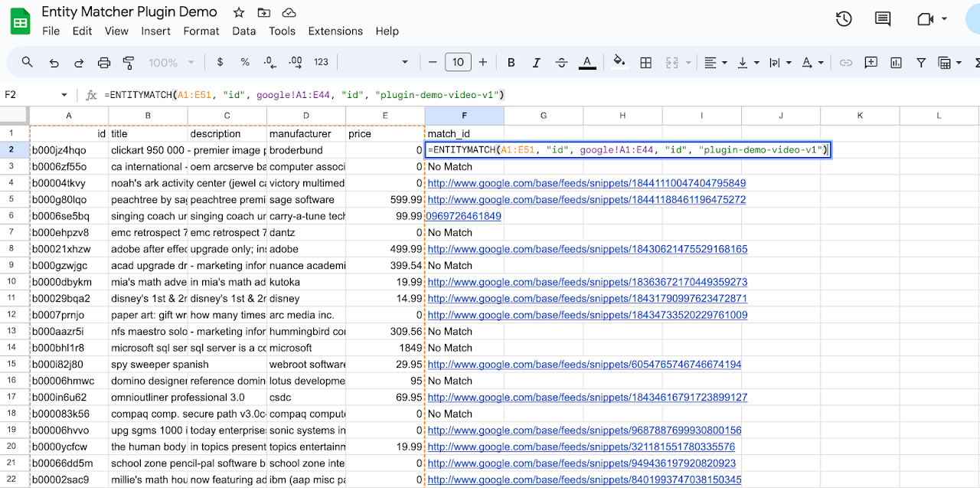Open vertical align dropdown
This screenshot has height=488, width=980.
coord(748,63)
